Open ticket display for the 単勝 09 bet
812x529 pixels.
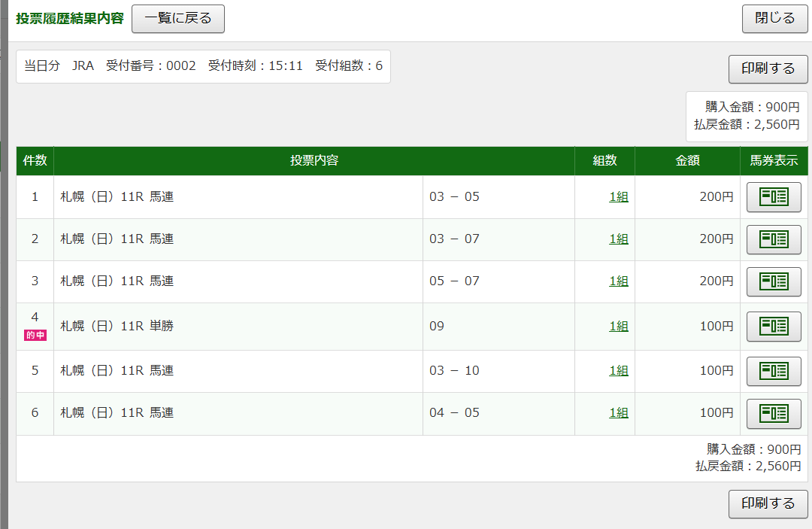pyautogui.click(x=774, y=327)
